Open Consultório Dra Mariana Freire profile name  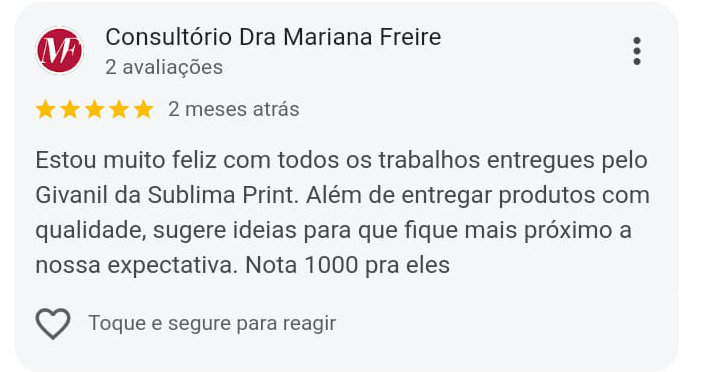tap(273, 37)
